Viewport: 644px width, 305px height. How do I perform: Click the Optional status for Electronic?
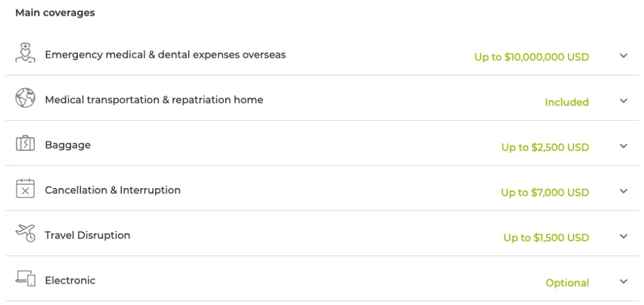point(567,283)
